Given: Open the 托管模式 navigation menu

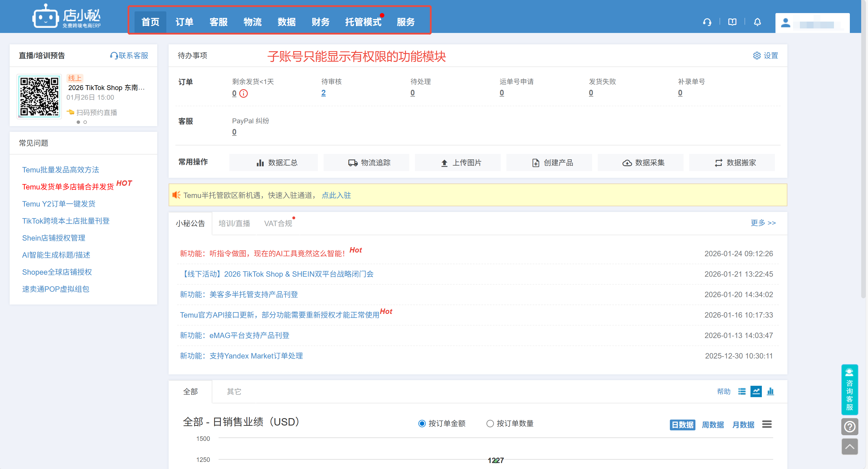Looking at the screenshot, I should (363, 22).
